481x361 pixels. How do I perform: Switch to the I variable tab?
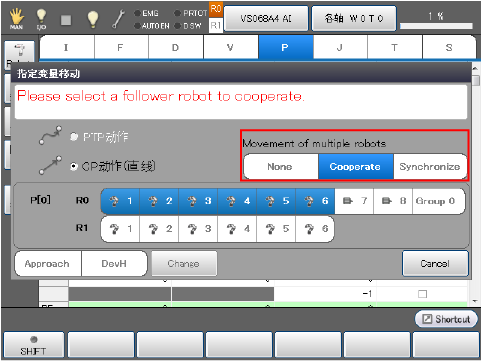(x=67, y=48)
